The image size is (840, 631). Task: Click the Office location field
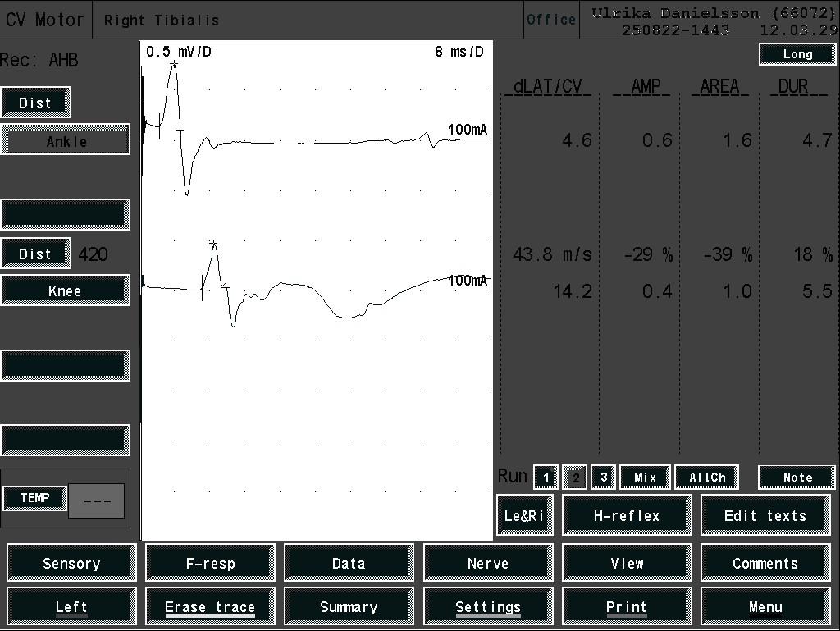tap(551, 20)
